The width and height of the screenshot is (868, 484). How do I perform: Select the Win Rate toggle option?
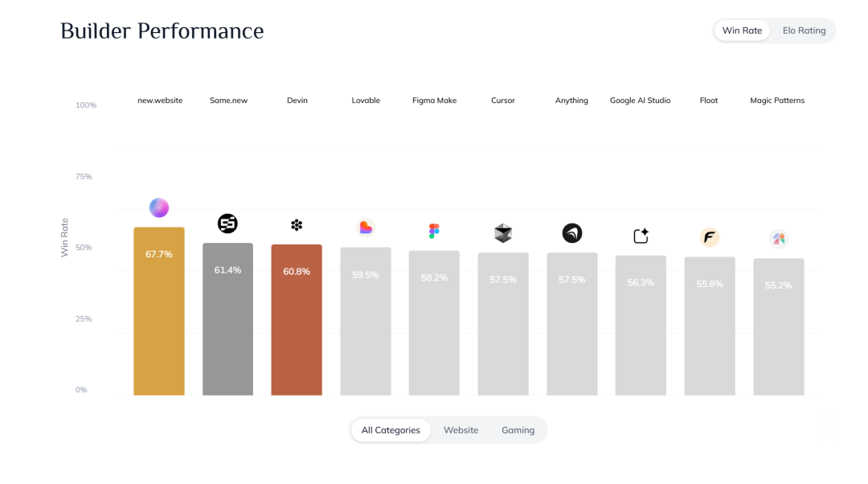(742, 31)
